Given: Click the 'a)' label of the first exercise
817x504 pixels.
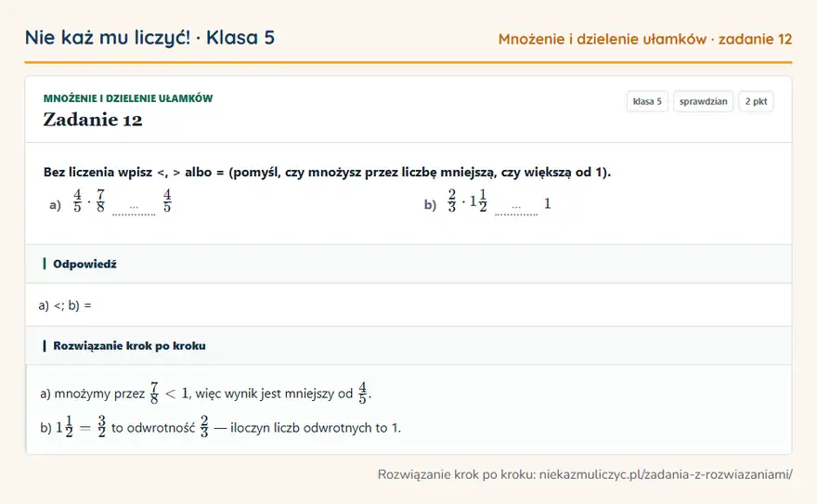Looking at the screenshot, I should coord(55,205).
